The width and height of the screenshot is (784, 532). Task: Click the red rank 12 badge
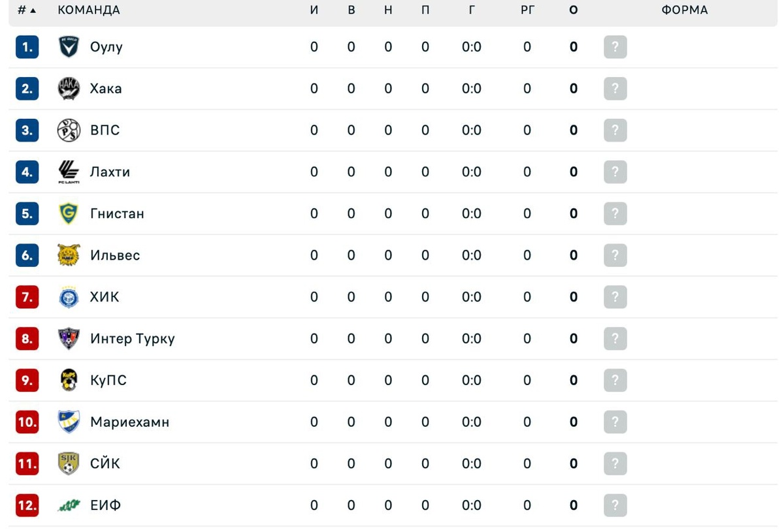pyautogui.click(x=27, y=505)
